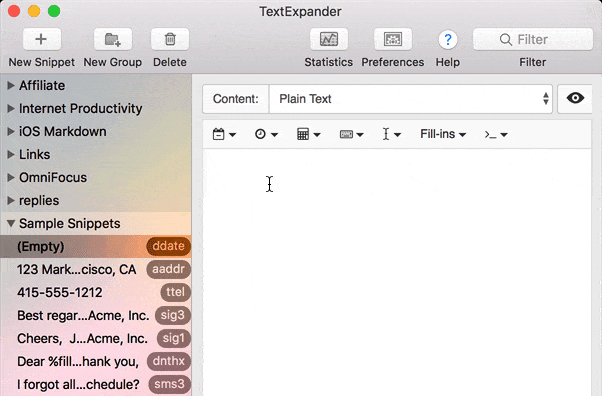Expand the Affiliate group
This screenshot has height=396, width=602.
(11, 86)
